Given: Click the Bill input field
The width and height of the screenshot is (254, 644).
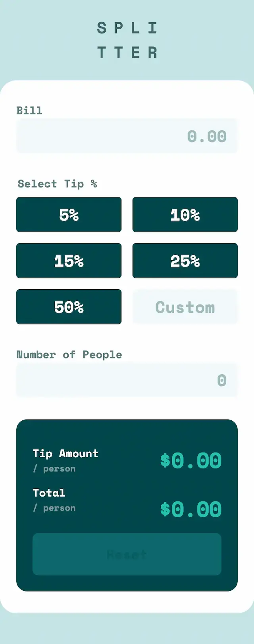Looking at the screenshot, I should (127, 135).
